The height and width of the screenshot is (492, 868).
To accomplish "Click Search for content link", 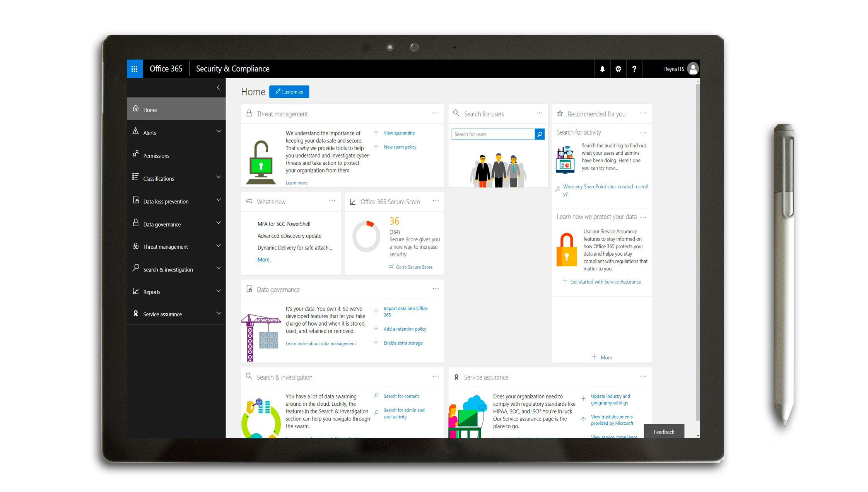I will (401, 396).
